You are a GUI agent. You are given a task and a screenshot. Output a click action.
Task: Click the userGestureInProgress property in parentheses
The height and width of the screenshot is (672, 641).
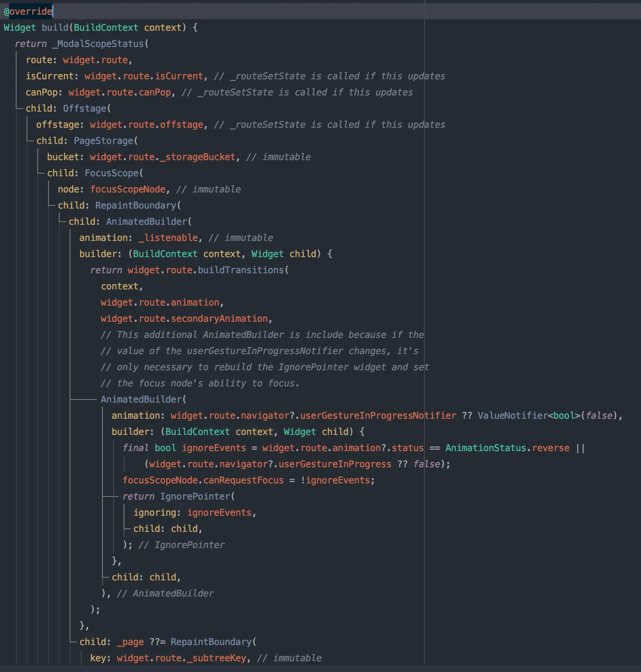click(x=335, y=464)
